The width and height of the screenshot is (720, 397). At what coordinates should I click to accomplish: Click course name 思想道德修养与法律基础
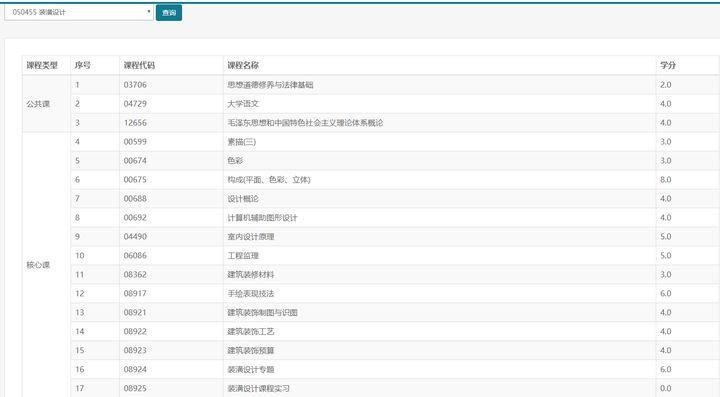(270, 85)
